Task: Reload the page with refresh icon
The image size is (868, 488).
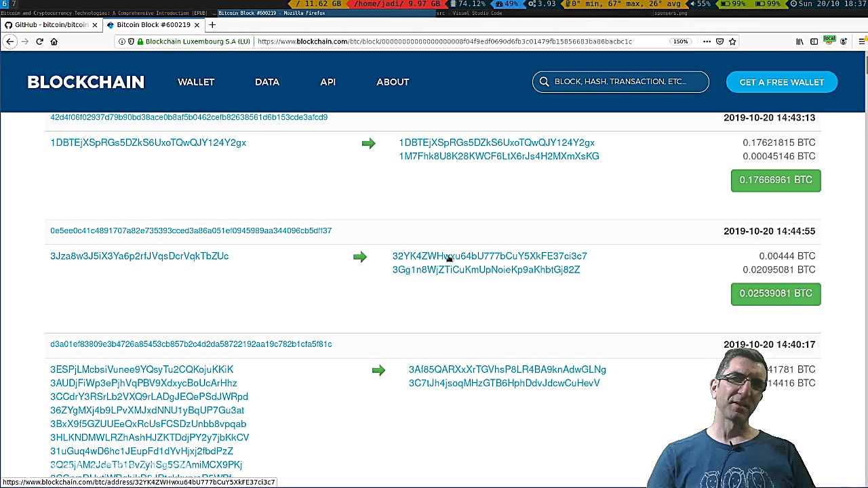Action: (39, 41)
